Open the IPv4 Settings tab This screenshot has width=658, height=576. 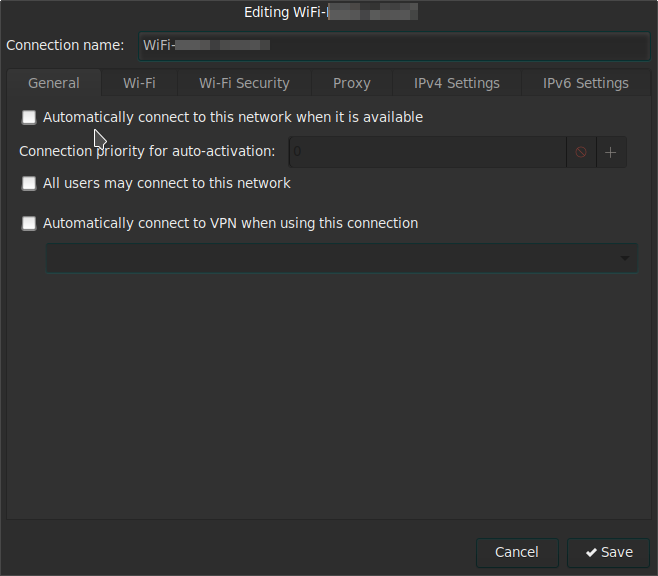point(456,83)
